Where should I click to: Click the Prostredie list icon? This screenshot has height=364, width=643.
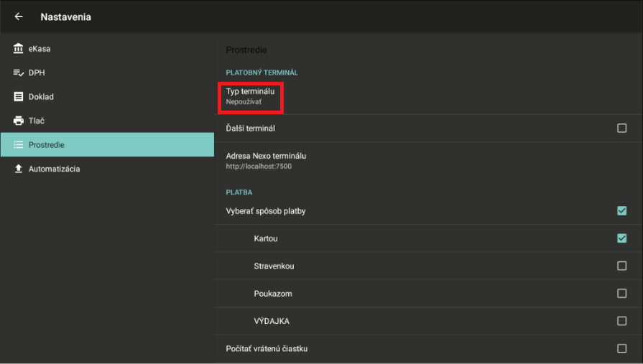pyautogui.click(x=19, y=145)
